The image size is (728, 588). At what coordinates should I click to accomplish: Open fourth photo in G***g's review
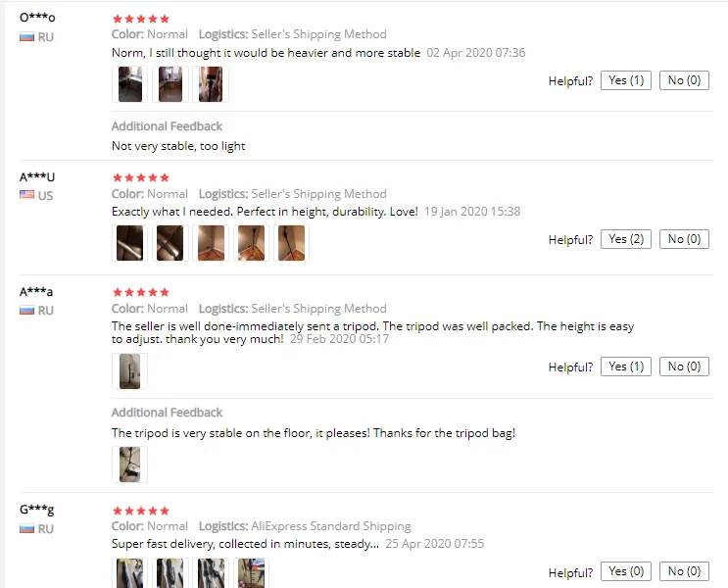point(251,573)
